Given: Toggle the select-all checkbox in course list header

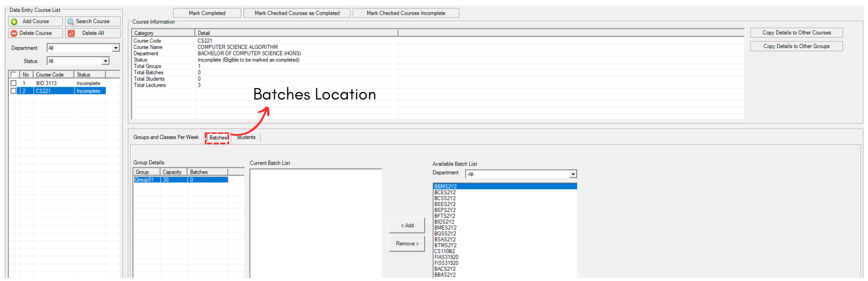Looking at the screenshot, I should 14,74.
